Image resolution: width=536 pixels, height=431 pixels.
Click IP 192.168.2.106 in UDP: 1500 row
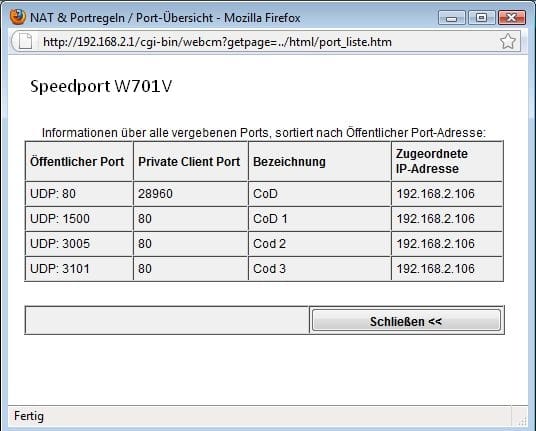447,218
